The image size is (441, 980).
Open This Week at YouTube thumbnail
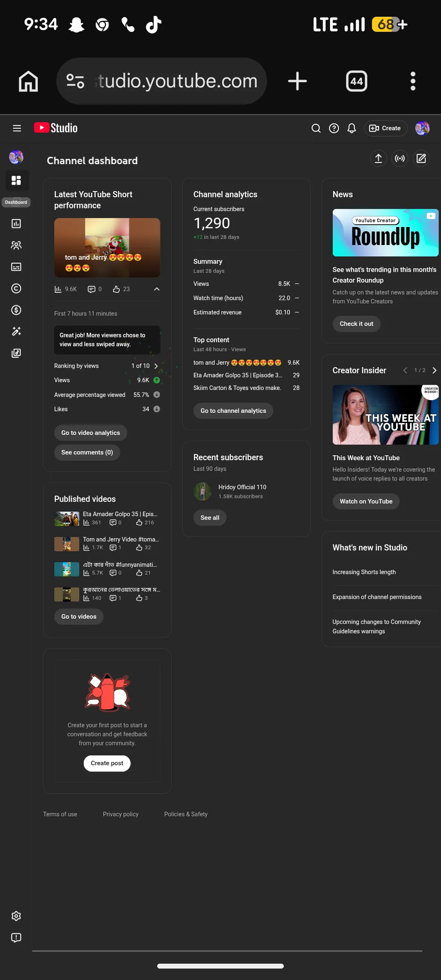385,415
